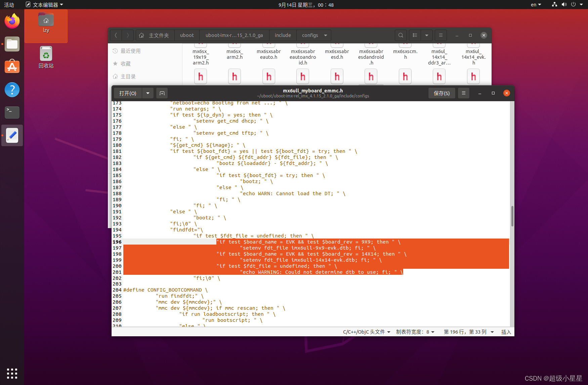Viewport: 588px width, 385px height.
Task: Switch file manager to list view
Action: coord(415,35)
